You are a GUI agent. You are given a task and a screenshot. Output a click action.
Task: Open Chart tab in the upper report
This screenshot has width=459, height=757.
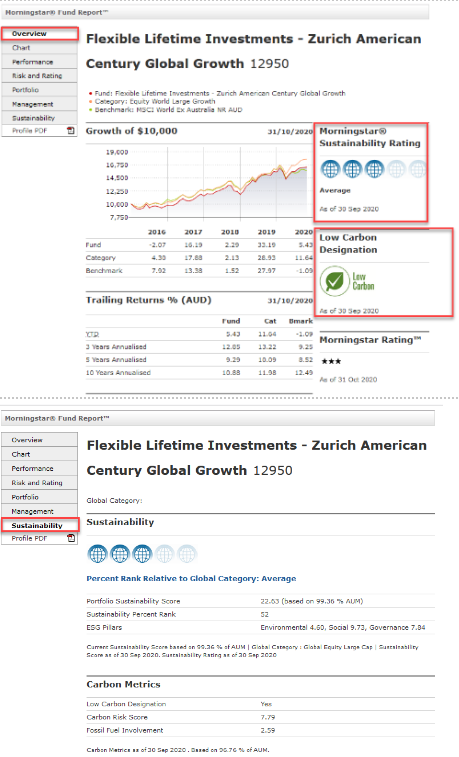tap(39, 48)
